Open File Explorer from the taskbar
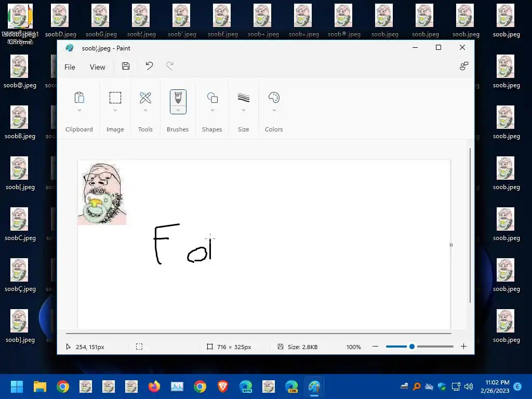The height and width of the screenshot is (399, 532). click(x=39, y=387)
